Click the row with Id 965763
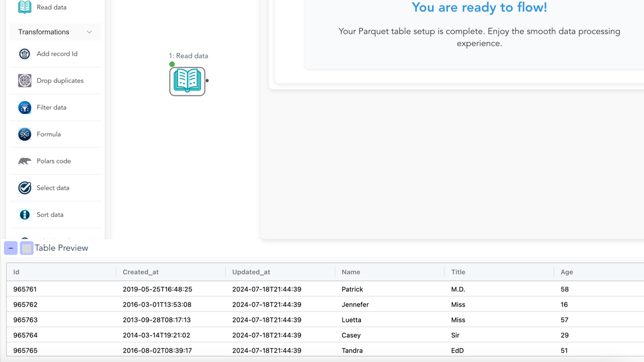This screenshot has width=644, height=362. pos(219,320)
